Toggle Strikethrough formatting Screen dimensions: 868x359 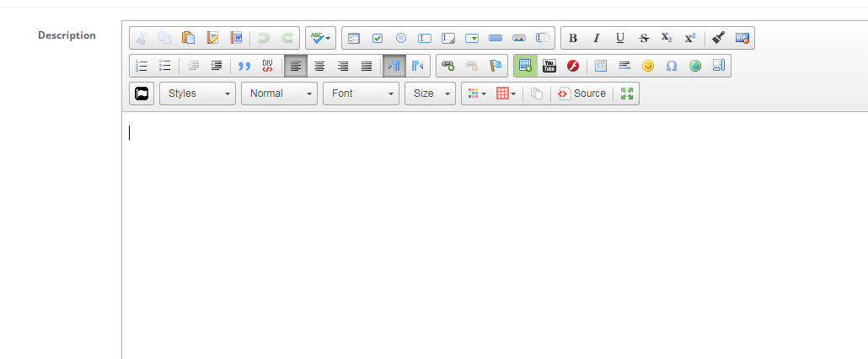[x=644, y=38]
